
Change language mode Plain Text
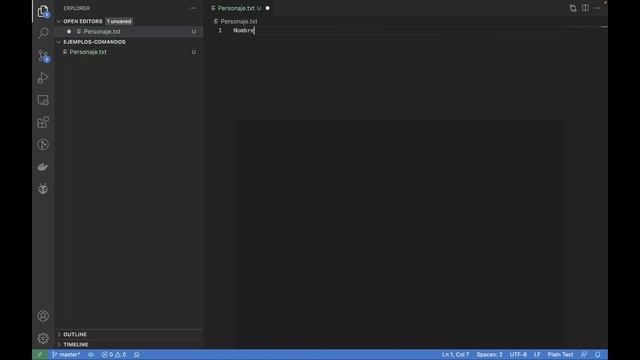tap(560, 355)
